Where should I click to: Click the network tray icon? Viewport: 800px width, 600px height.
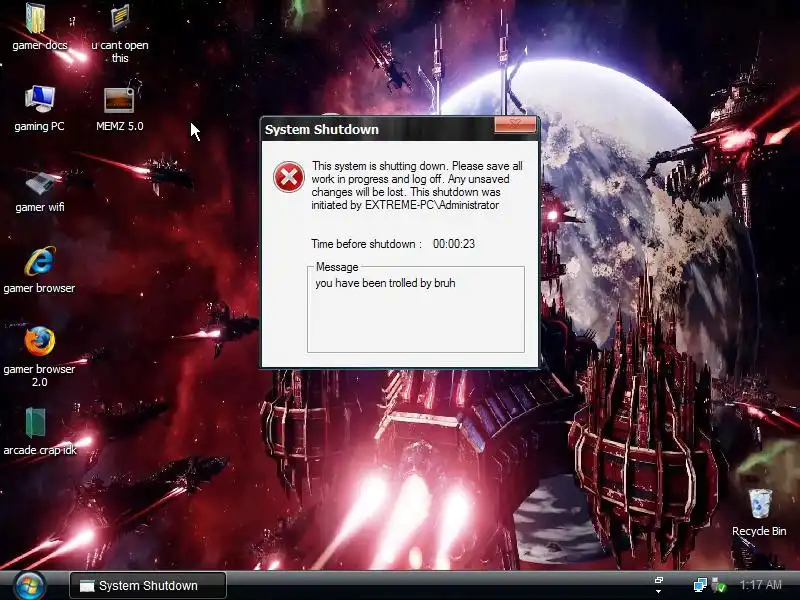pos(700,585)
